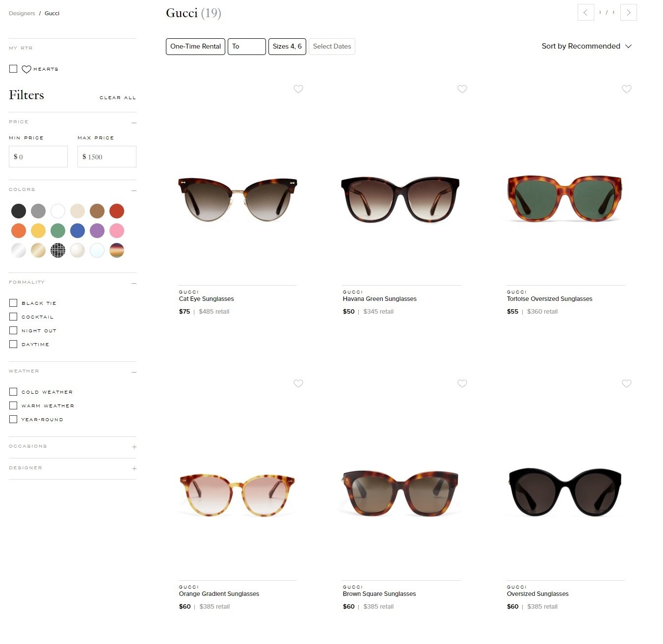Check the Night Out formality box
Viewport: 663px width, 644px height.
click(13, 330)
